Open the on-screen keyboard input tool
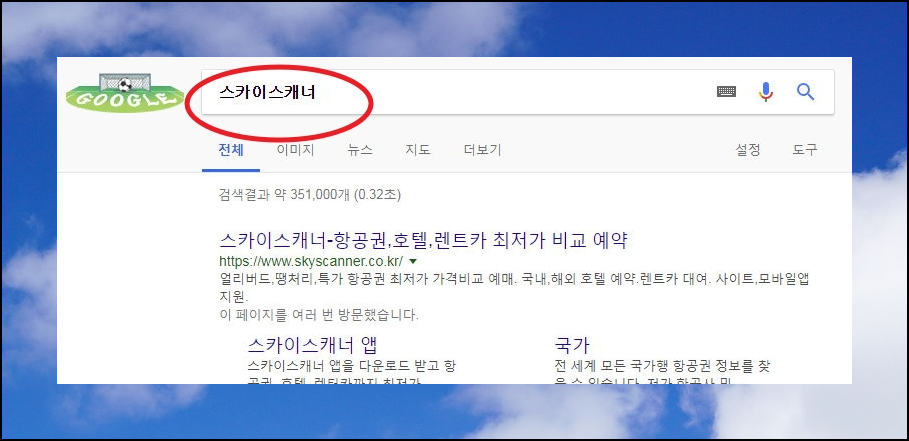The height and width of the screenshot is (441, 909). pyautogui.click(x=726, y=92)
